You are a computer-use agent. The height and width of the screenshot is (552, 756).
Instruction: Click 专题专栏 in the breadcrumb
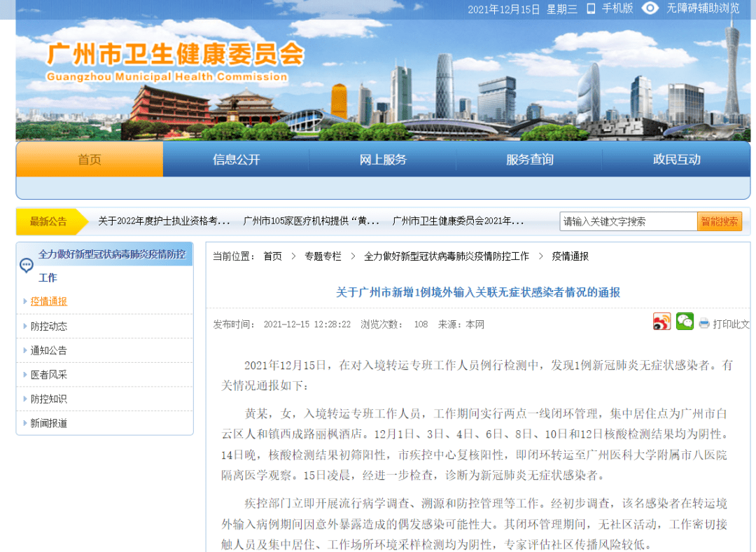[323, 256]
